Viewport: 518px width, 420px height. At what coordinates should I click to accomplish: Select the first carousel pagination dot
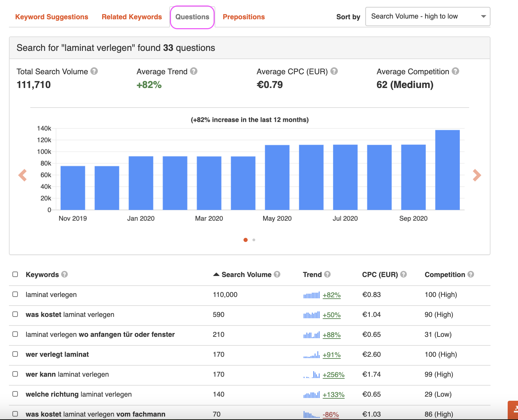pos(246,240)
